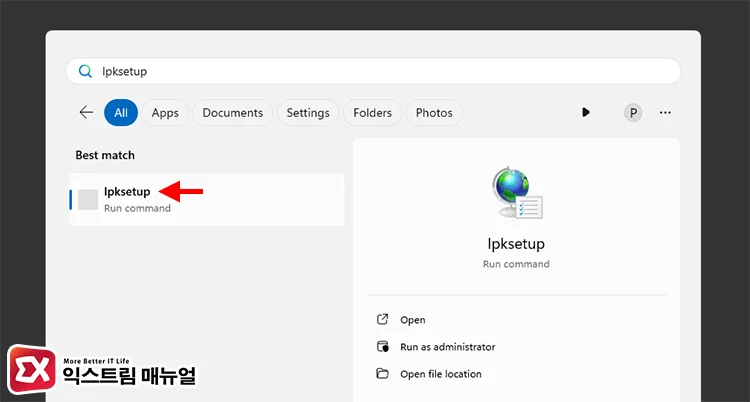The width and height of the screenshot is (750, 402).
Task: Filter results by Settings
Action: point(308,113)
